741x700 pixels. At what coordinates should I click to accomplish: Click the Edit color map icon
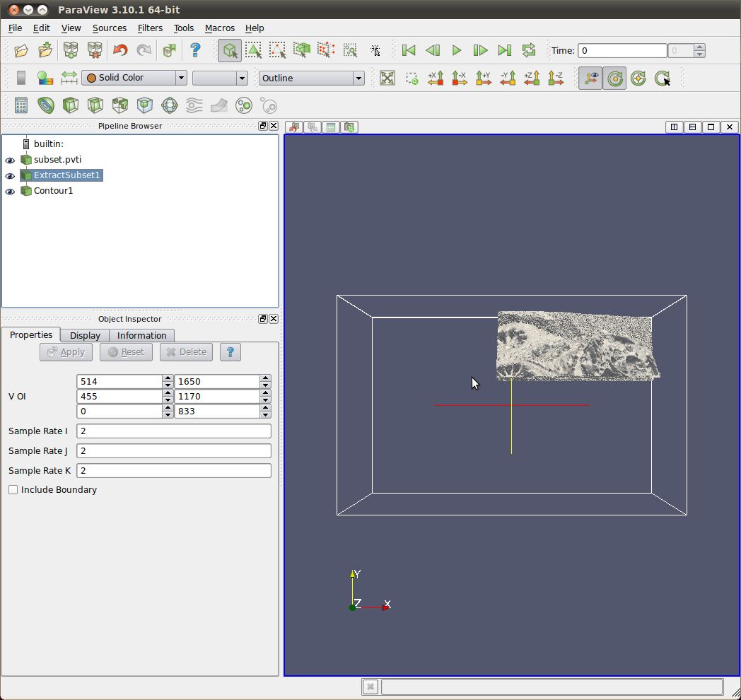(x=45, y=78)
